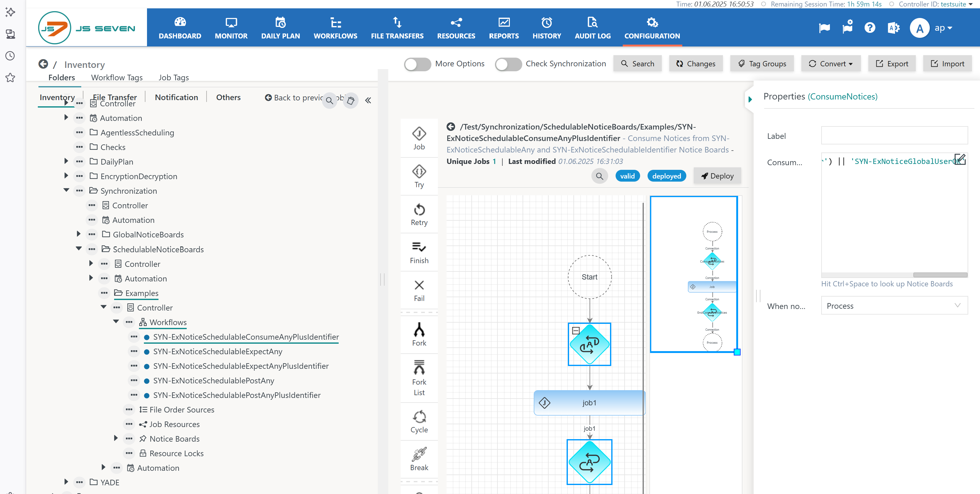Collapse the Properties panel arrow
This screenshot has height=494, width=980.
tap(750, 99)
